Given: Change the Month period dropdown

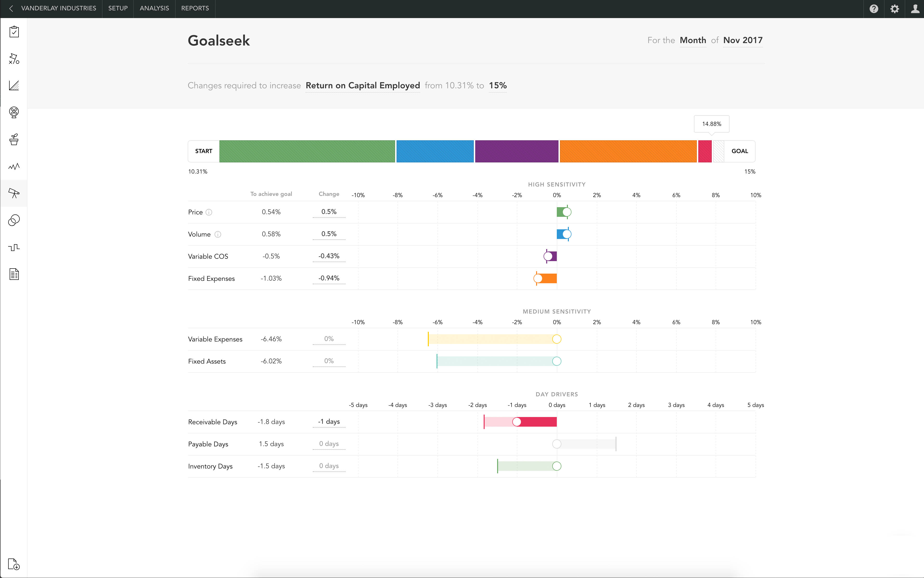Looking at the screenshot, I should 693,40.
